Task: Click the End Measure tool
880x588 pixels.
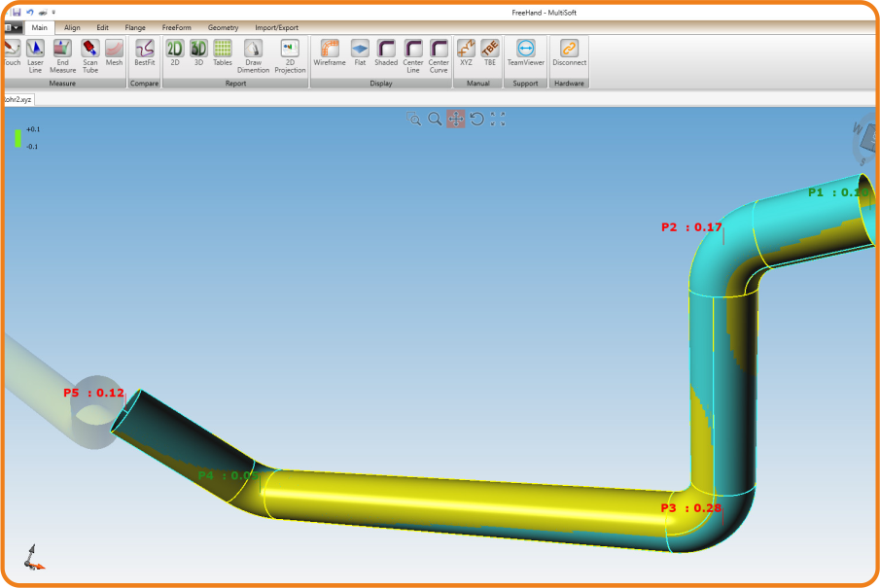Action: coord(62,55)
